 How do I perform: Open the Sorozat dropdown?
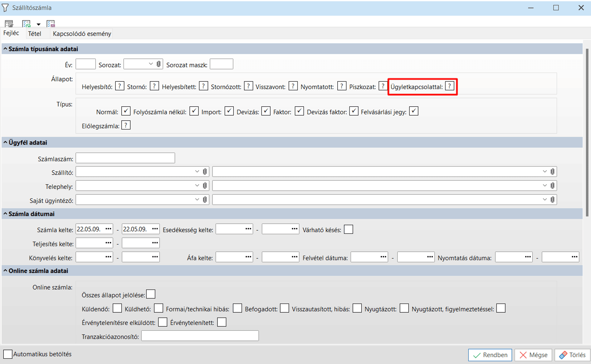(x=151, y=64)
